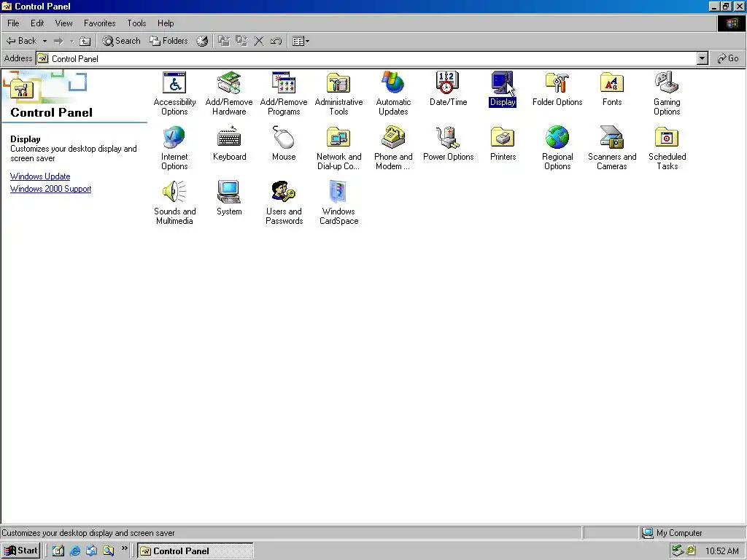This screenshot has height=560, width=747.
Task: Follow the Windows 2000 Support link
Action: [50, 189]
